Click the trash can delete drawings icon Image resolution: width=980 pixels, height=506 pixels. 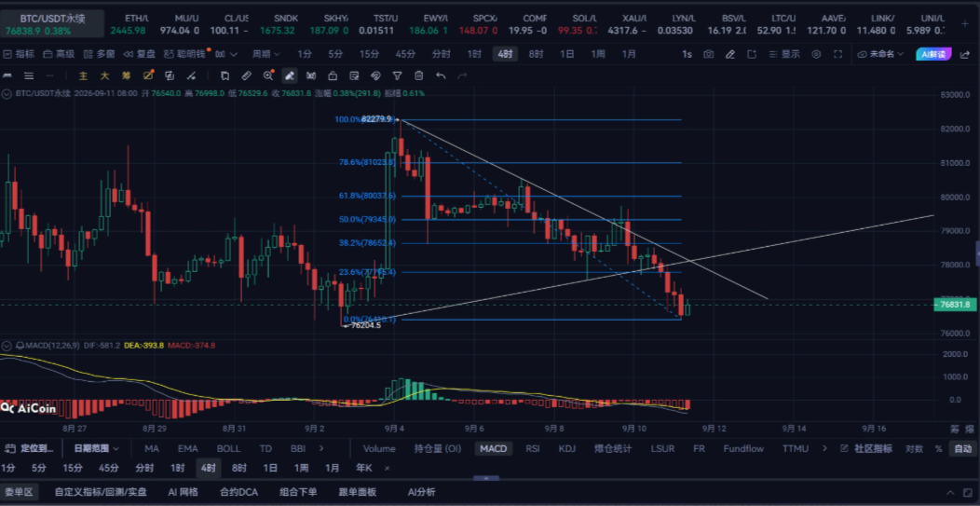pos(419,76)
